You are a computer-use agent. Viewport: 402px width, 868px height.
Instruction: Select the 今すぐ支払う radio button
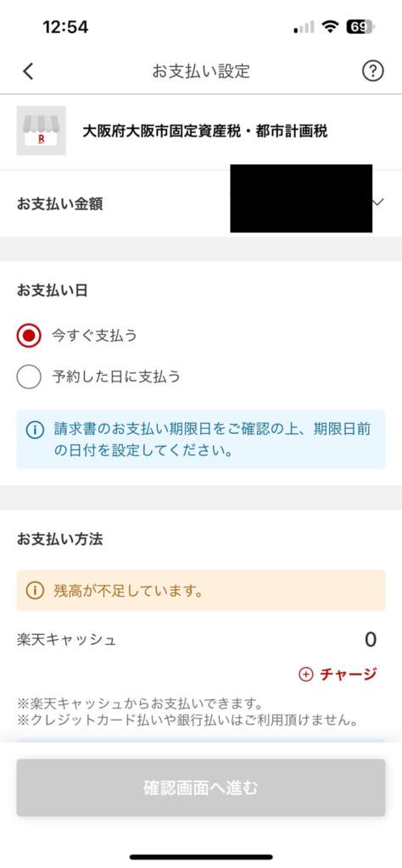29,336
